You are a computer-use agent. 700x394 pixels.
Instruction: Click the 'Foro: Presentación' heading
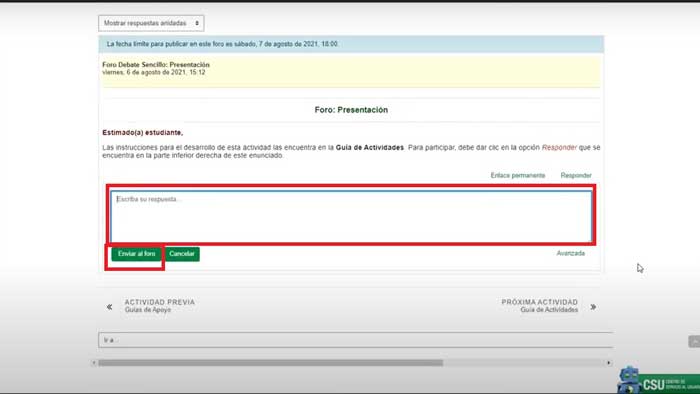point(351,110)
